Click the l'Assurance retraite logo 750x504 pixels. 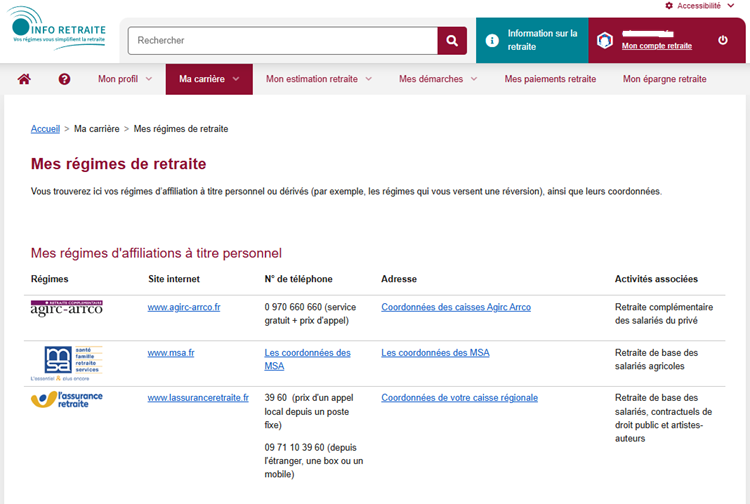pyautogui.click(x=67, y=399)
